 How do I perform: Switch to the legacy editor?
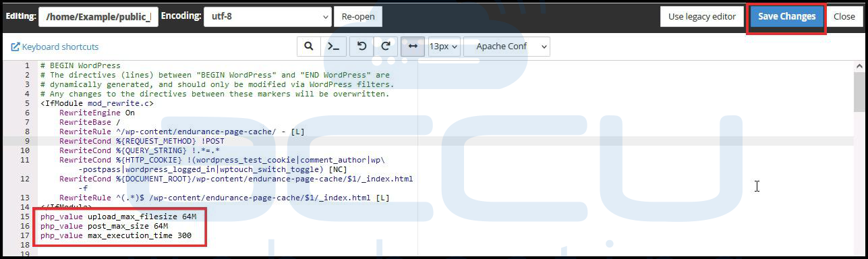702,16
